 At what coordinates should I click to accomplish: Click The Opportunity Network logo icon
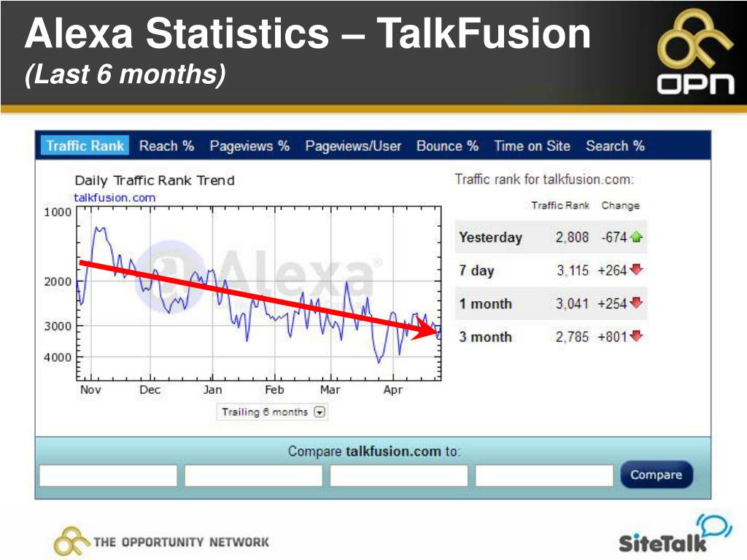pos(71,541)
